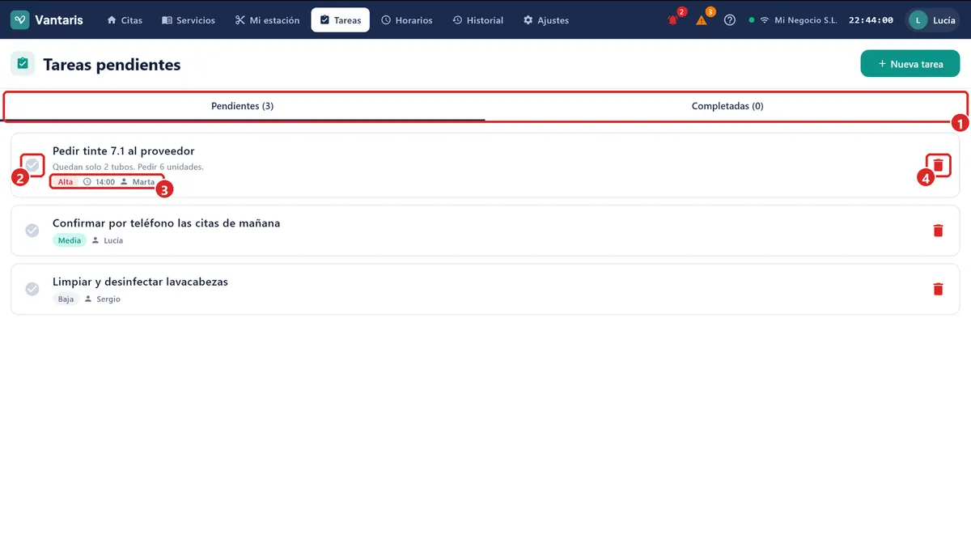Delete the Confirmar por teléfono citas task
Screen dimensions: 971x560
[938, 231]
